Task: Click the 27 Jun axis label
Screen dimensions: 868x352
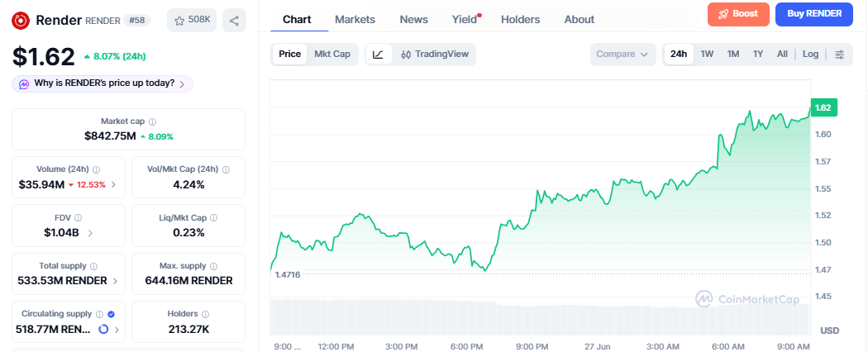Action: [598, 346]
